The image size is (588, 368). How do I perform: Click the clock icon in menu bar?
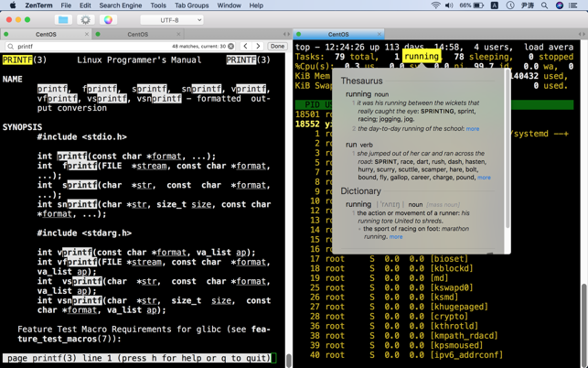tap(510, 5)
